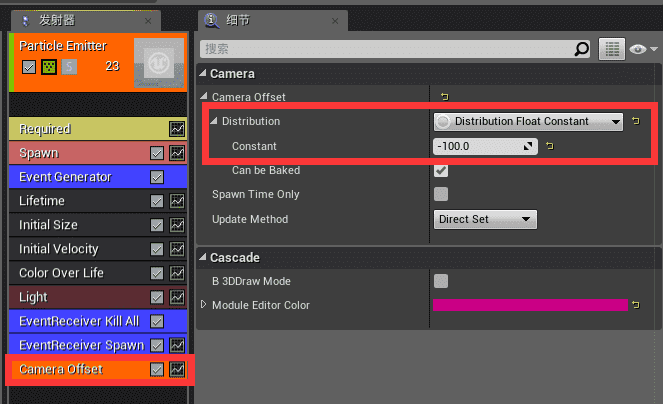Image resolution: width=663 pixels, height=404 pixels.
Task: Click the emitter solo 'S' icon
Action: click(x=69, y=66)
